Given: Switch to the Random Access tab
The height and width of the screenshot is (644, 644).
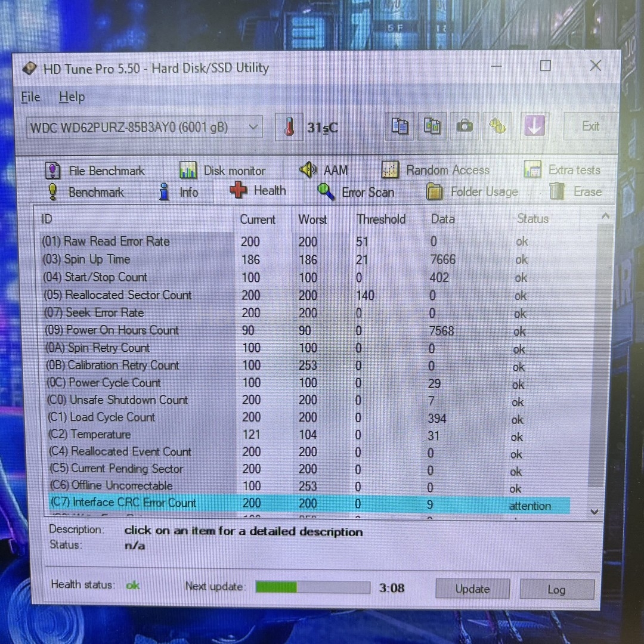Looking at the screenshot, I should 435,169.
